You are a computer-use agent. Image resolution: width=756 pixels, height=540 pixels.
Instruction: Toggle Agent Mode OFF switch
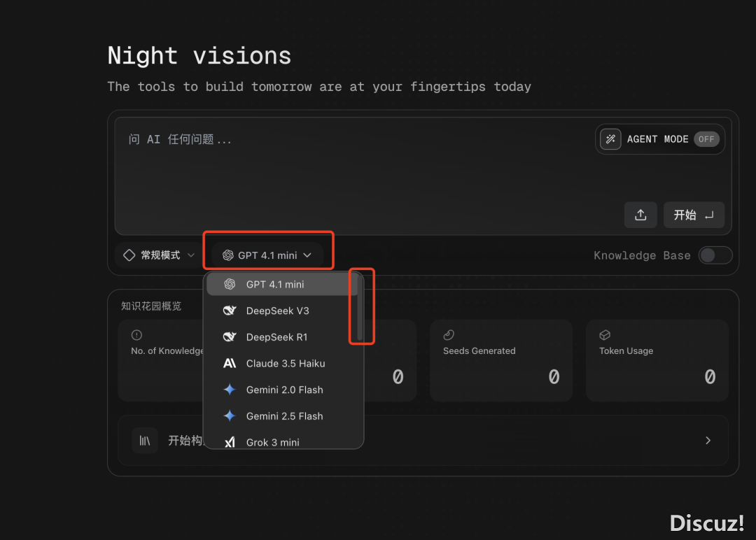pos(706,139)
